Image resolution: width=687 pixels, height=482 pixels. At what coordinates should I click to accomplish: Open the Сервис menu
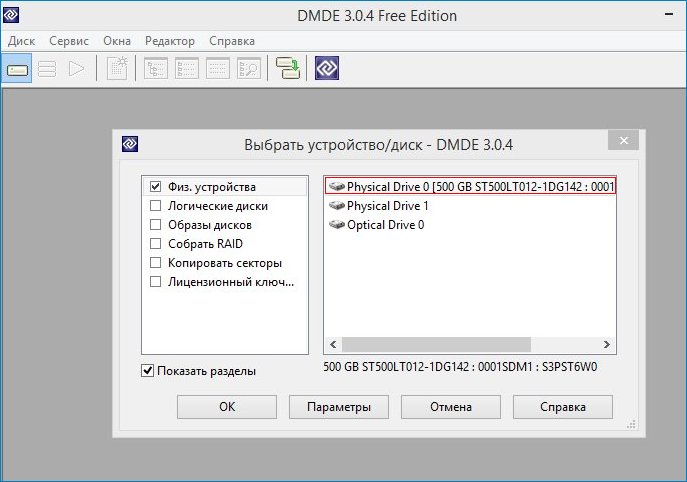(69, 41)
